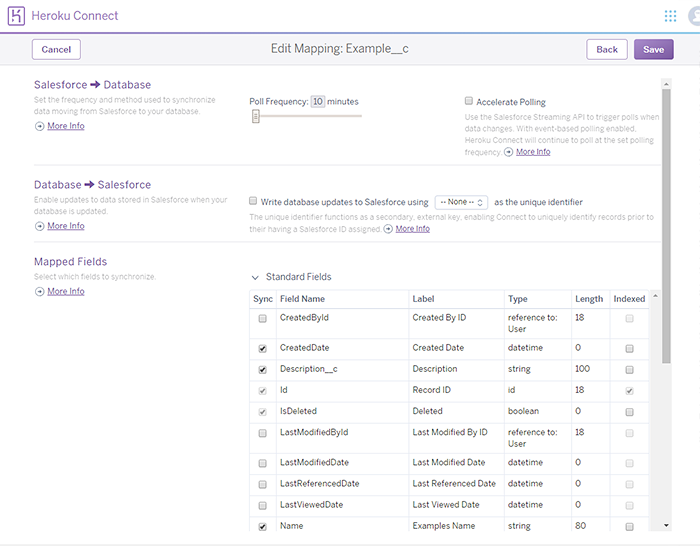700x546 pixels.
Task: Toggle Indexed checkbox for IsDeleted
Action: tap(629, 412)
